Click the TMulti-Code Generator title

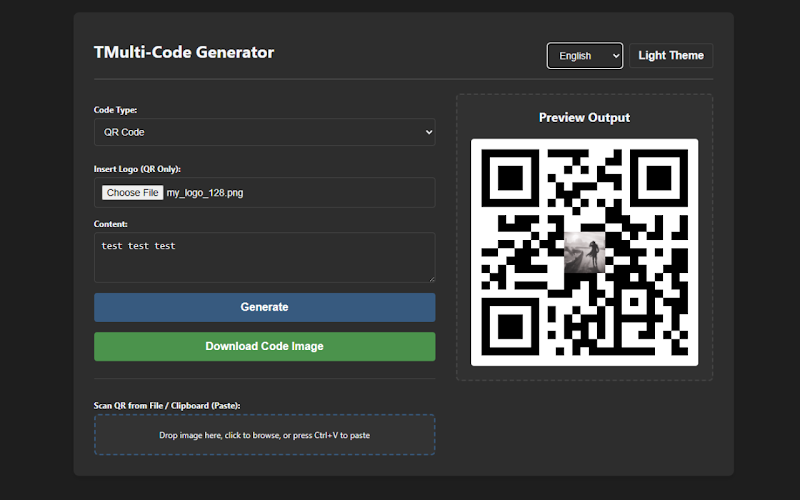(x=184, y=52)
